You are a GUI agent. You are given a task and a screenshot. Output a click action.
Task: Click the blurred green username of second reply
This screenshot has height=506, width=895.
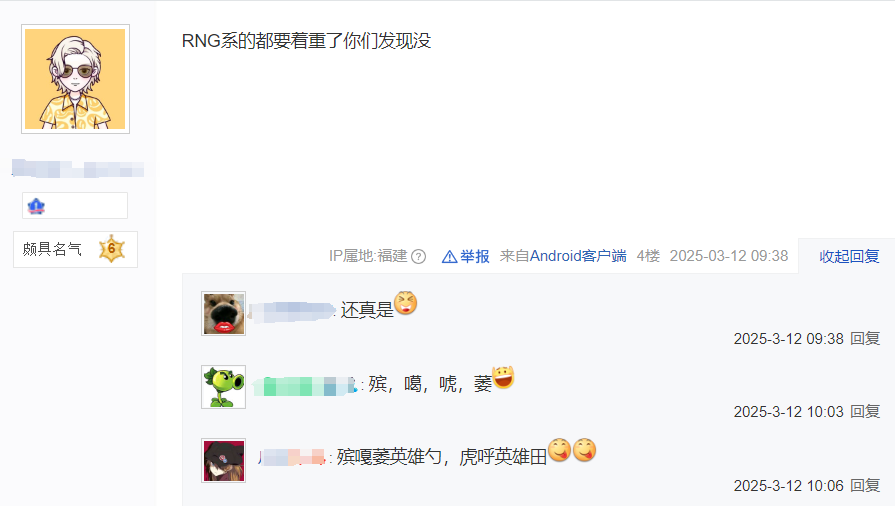coord(305,386)
